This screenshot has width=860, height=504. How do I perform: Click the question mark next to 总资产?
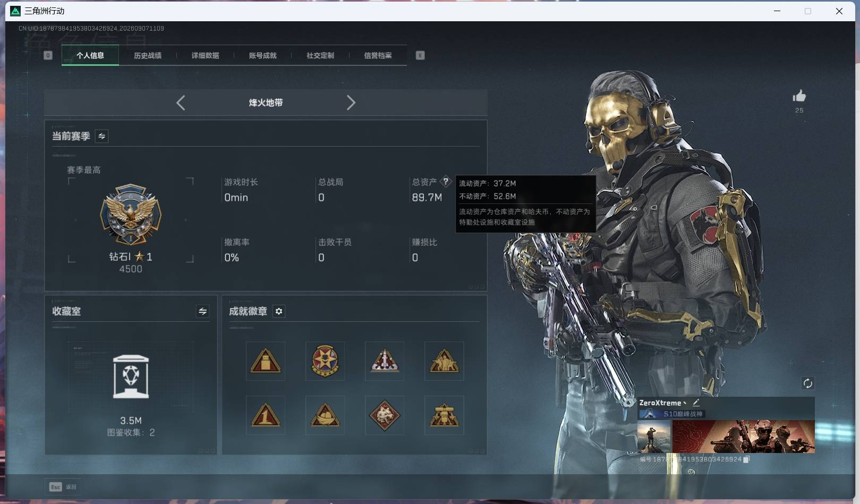(446, 182)
